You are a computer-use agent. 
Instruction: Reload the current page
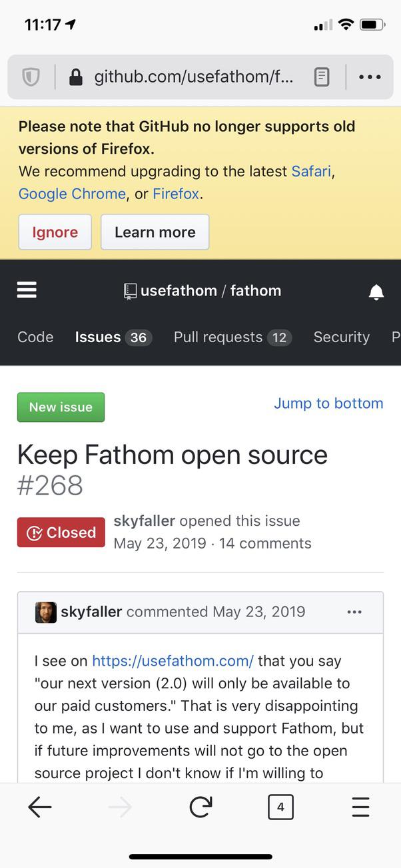click(x=200, y=807)
